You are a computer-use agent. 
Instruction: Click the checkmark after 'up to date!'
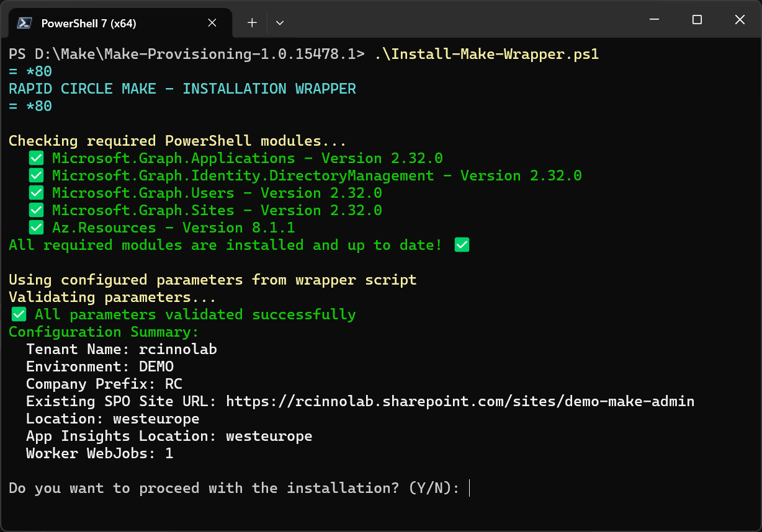(462, 245)
